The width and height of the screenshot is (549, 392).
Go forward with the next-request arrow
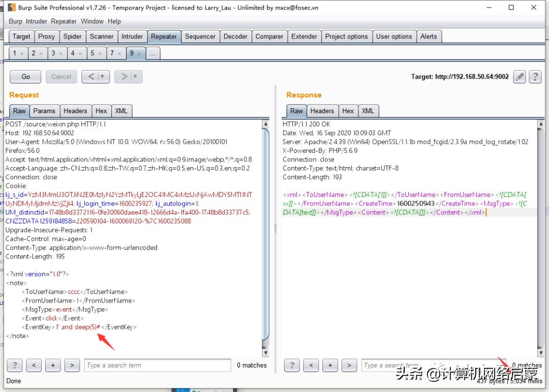(124, 77)
